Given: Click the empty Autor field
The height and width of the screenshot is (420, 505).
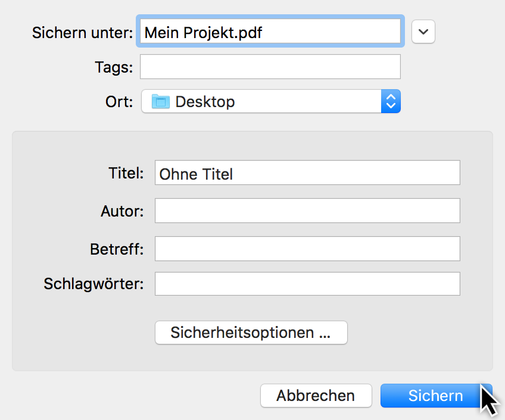Looking at the screenshot, I should click(x=307, y=211).
